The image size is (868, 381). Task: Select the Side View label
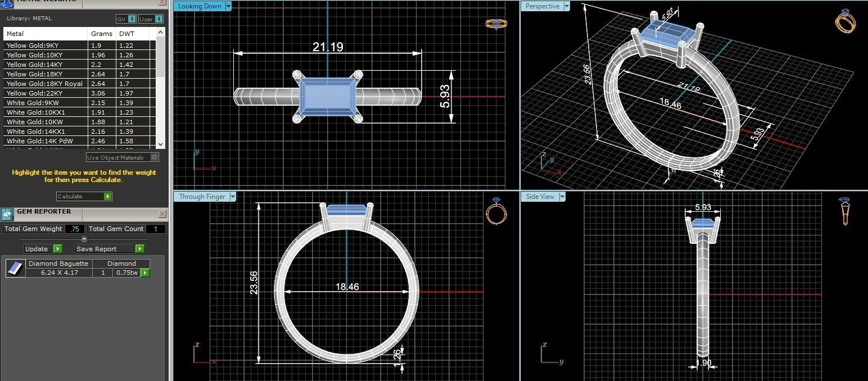tap(540, 197)
